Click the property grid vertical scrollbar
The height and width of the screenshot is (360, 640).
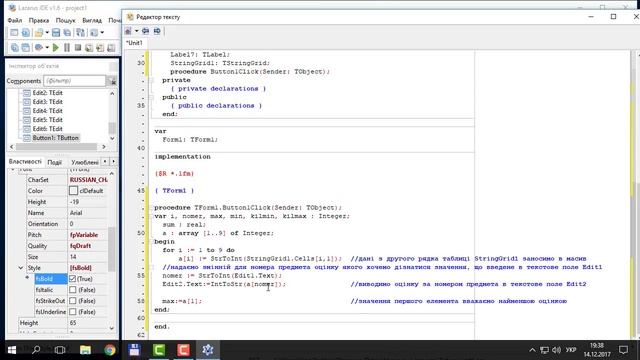[112, 250]
